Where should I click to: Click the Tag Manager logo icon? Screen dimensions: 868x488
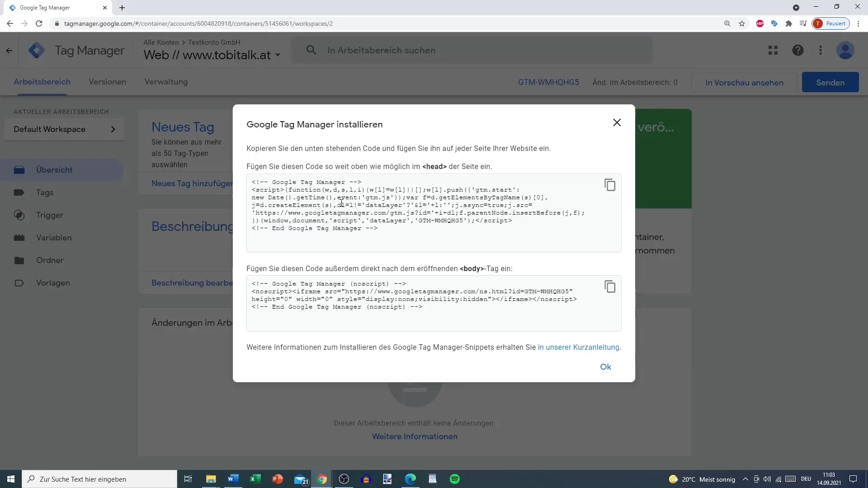(36, 50)
